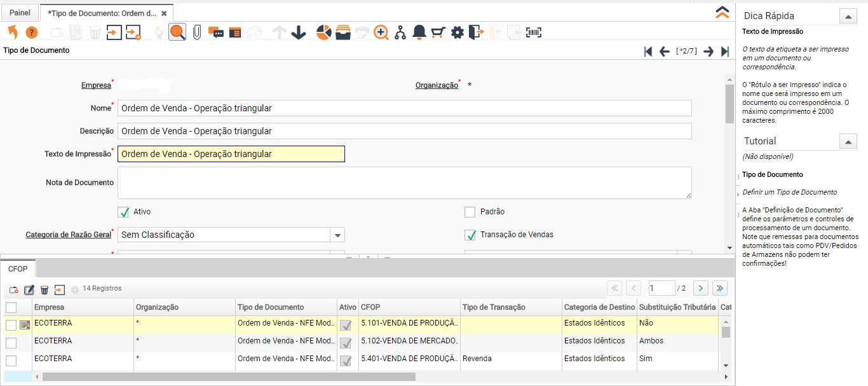Uncheck the Ativo checkbox
The width and height of the screenshot is (868, 386).
[124, 212]
